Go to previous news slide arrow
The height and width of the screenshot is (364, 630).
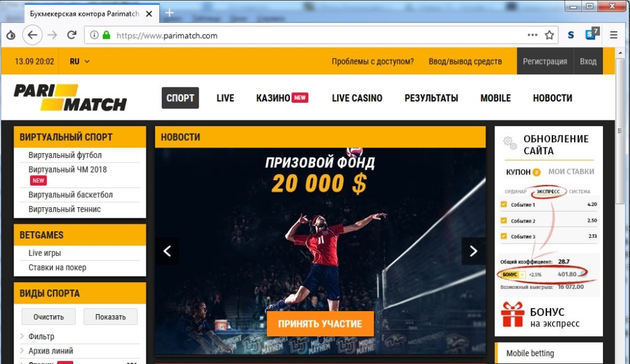[x=167, y=251]
